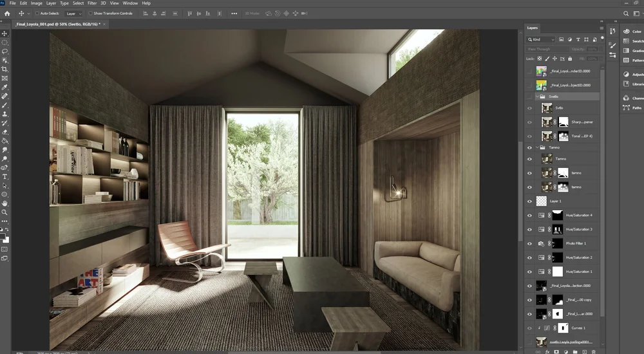Screen dimensions: 644x354
Task: Hide the Photo Filter 1 layer
Action: (x=529, y=244)
